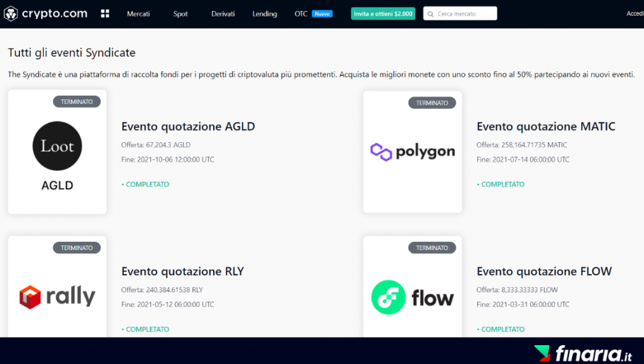Open the Loot AGLD event thumbnail
This screenshot has height=364, width=644.
click(x=57, y=152)
